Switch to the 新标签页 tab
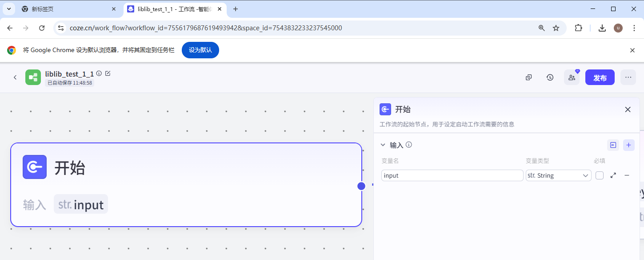 point(69,9)
